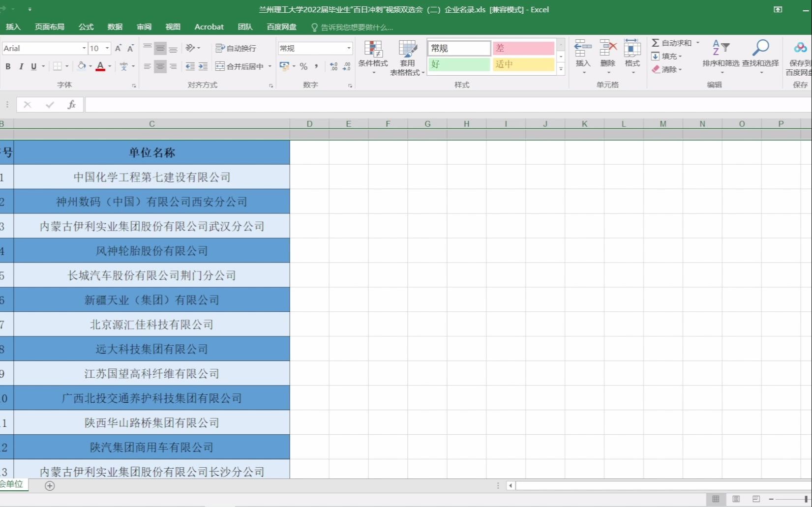812x507 pixels.
Task: Open the font size dropdown
Action: pyautogui.click(x=106, y=48)
